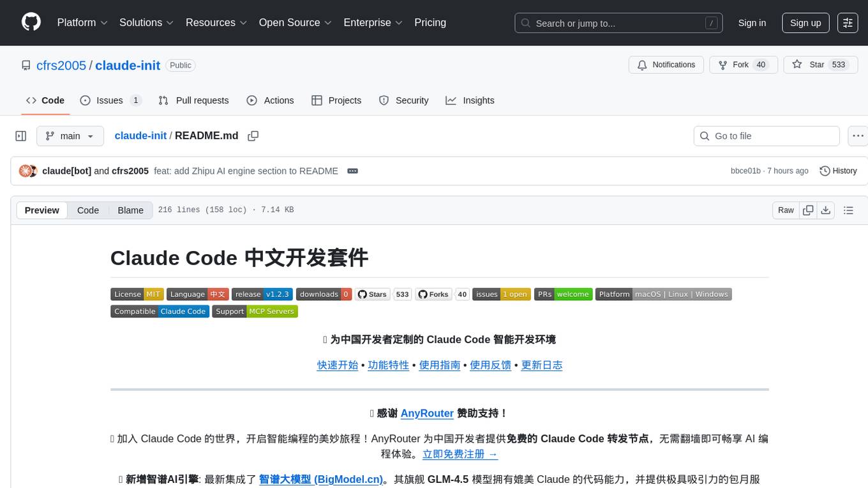Expand the Resources menu
The height and width of the screenshot is (488, 868).
pos(216,22)
